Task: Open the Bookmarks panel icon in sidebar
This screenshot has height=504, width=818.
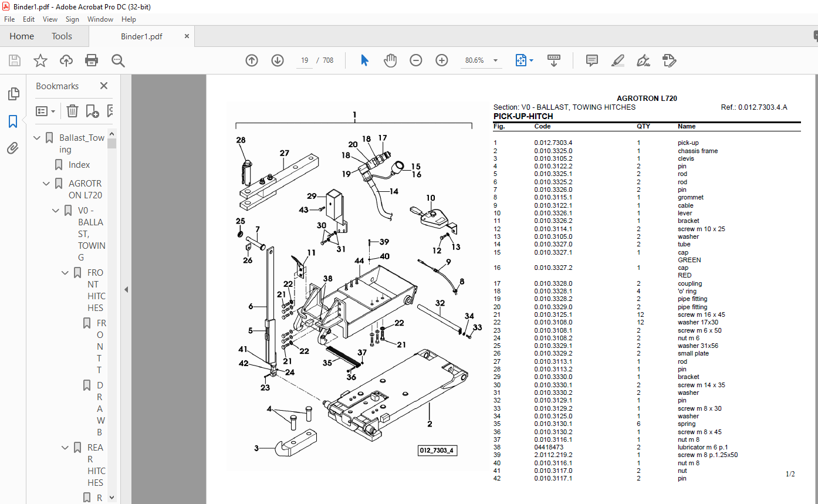Action: tap(13, 121)
